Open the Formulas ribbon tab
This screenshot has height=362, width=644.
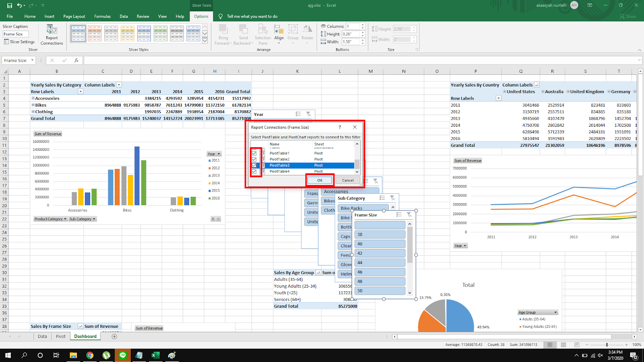(102, 16)
